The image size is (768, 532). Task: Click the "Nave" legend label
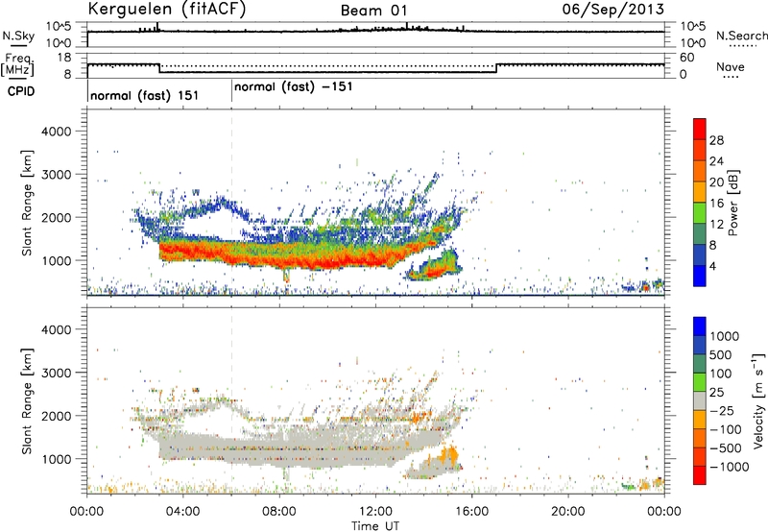click(x=731, y=66)
